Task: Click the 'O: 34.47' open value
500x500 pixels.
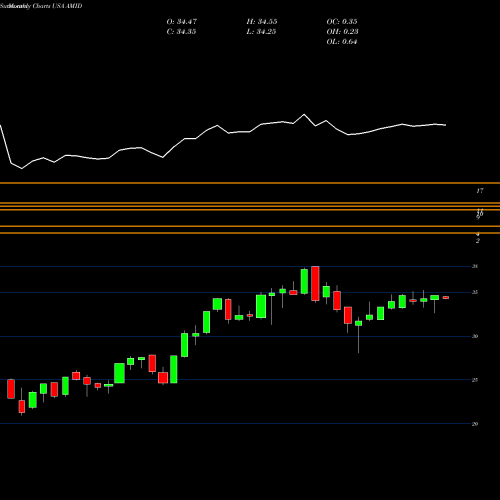Action: (182, 22)
